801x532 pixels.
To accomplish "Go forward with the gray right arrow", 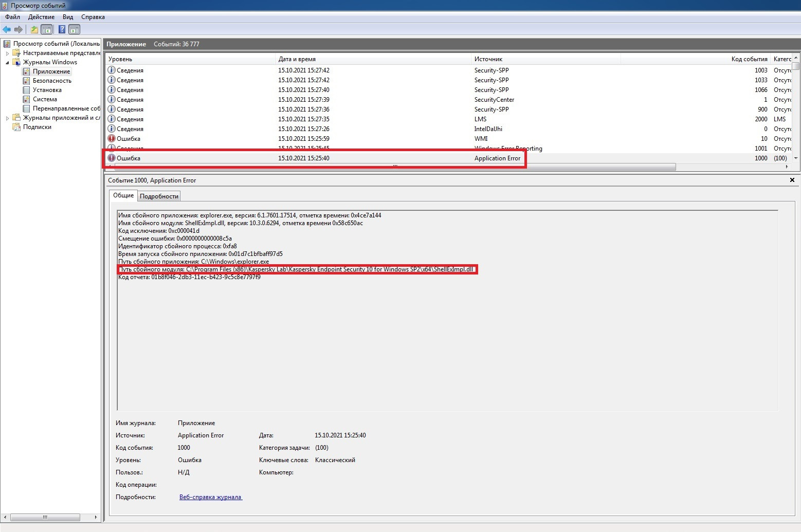I will tap(19, 29).
